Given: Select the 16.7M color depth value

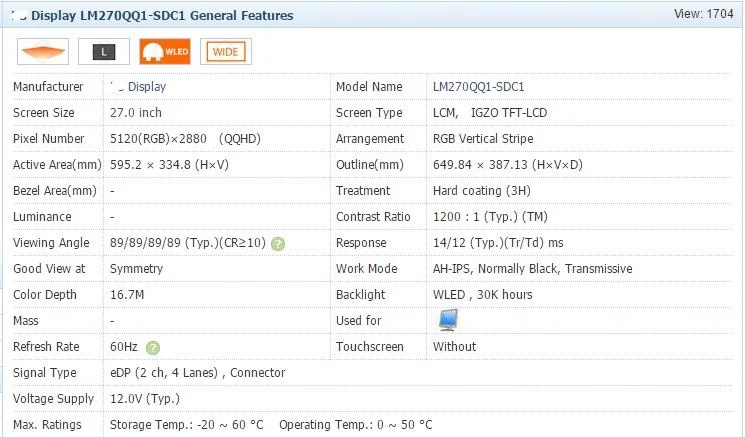Looking at the screenshot, I should point(127,294).
